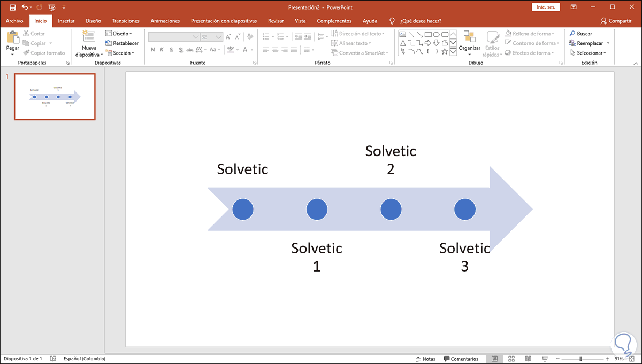Center the text
This screenshot has height=364, width=642.
(276, 50)
